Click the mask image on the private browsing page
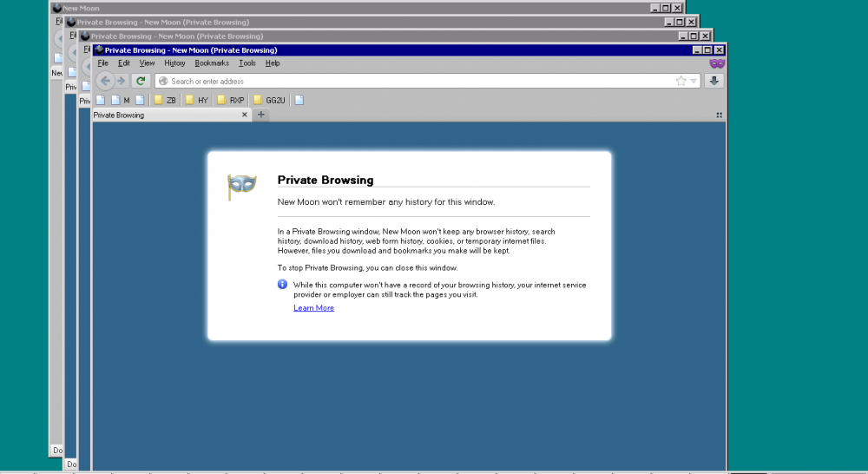Viewport: 868px width, 474px height. pyautogui.click(x=241, y=186)
